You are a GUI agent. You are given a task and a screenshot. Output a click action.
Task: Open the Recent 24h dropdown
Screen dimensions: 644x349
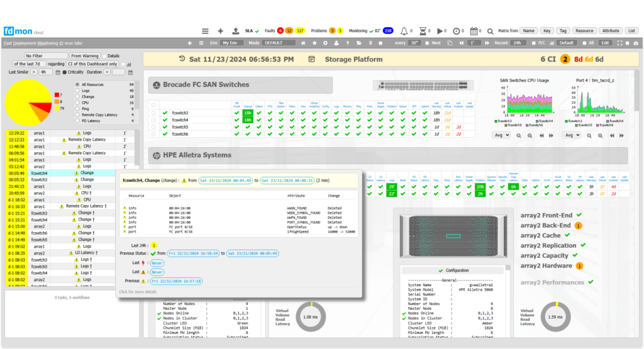tap(519, 43)
